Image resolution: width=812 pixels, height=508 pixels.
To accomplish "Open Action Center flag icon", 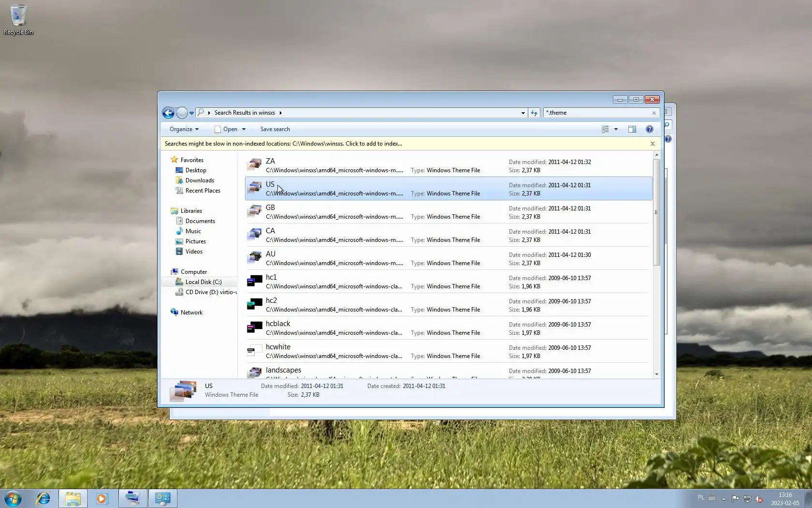I will click(735, 498).
